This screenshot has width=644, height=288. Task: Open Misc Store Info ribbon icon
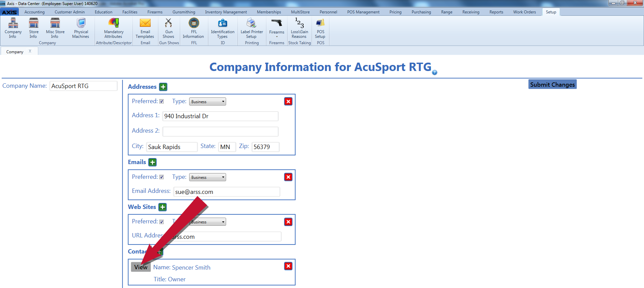point(55,28)
